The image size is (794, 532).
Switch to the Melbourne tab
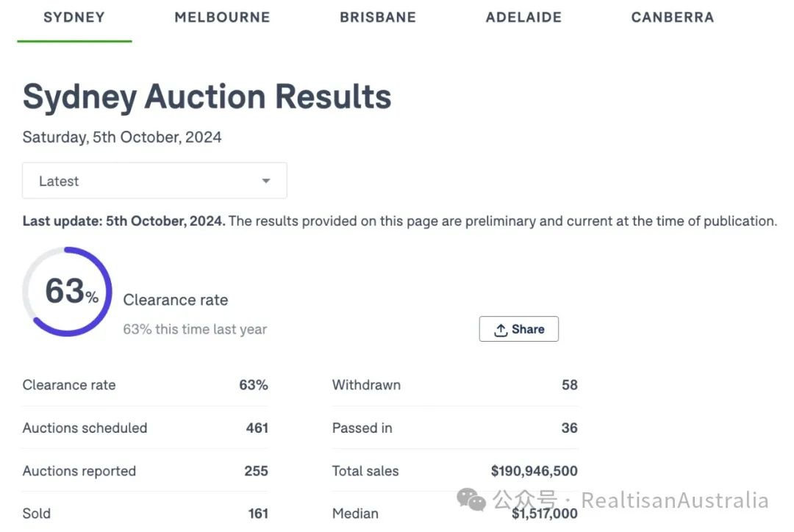point(222,17)
